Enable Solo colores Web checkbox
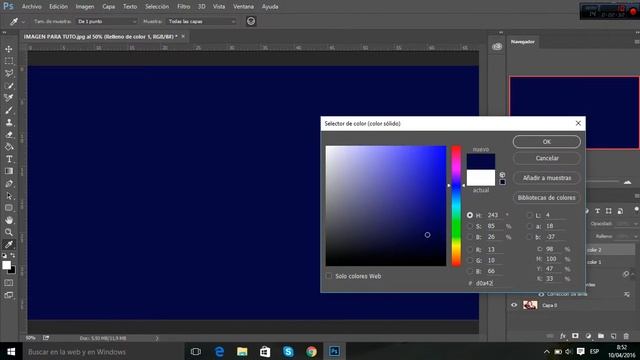The width and height of the screenshot is (640, 360). coord(329,276)
